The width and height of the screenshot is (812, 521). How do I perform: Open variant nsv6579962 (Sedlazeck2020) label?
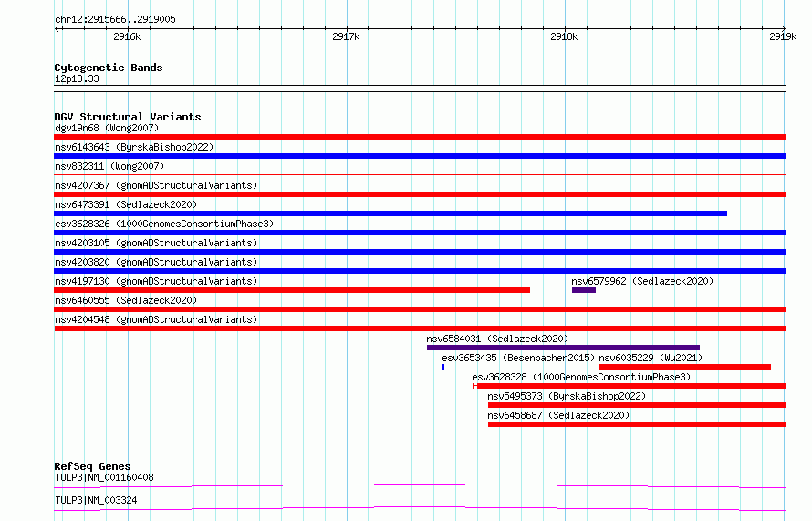click(x=642, y=281)
